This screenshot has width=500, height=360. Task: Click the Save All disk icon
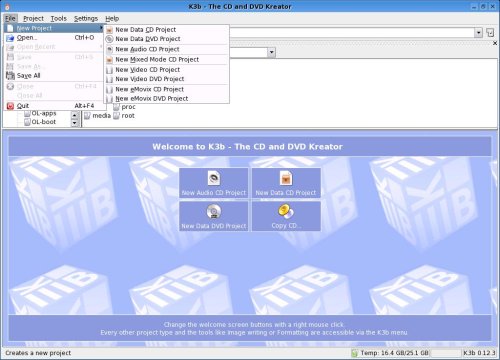point(10,76)
